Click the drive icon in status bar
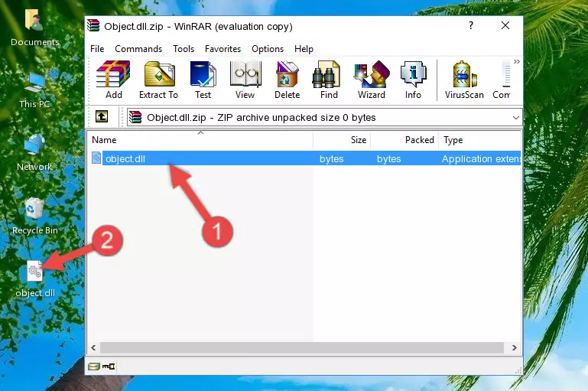The width and height of the screenshot is (588, 391). coord(94,367)
